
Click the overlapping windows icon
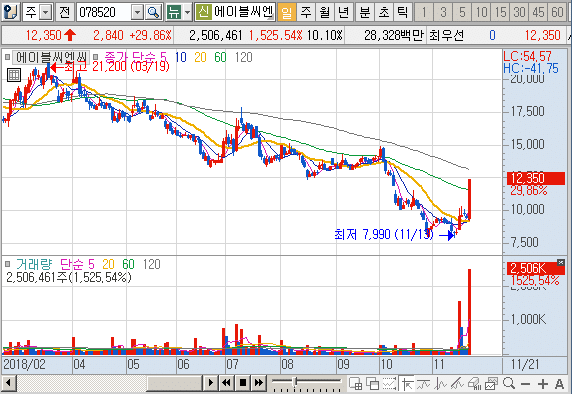(372, 383)
